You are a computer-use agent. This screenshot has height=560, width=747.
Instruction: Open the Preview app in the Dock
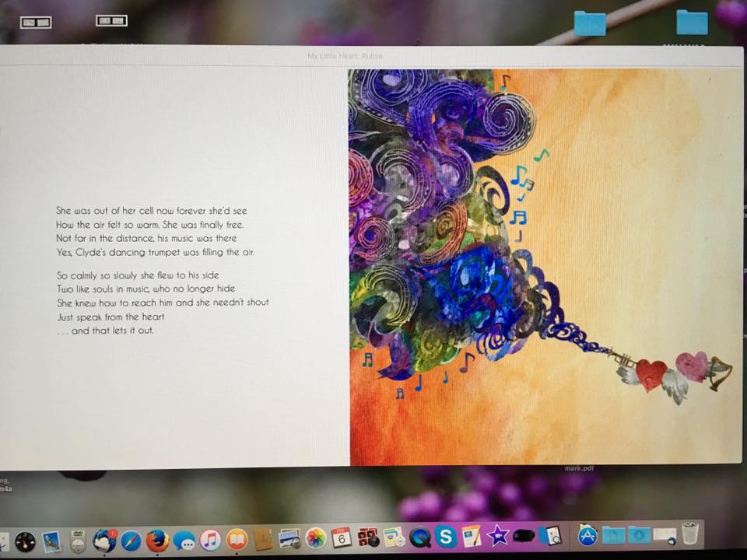click(x=289, y=539)
